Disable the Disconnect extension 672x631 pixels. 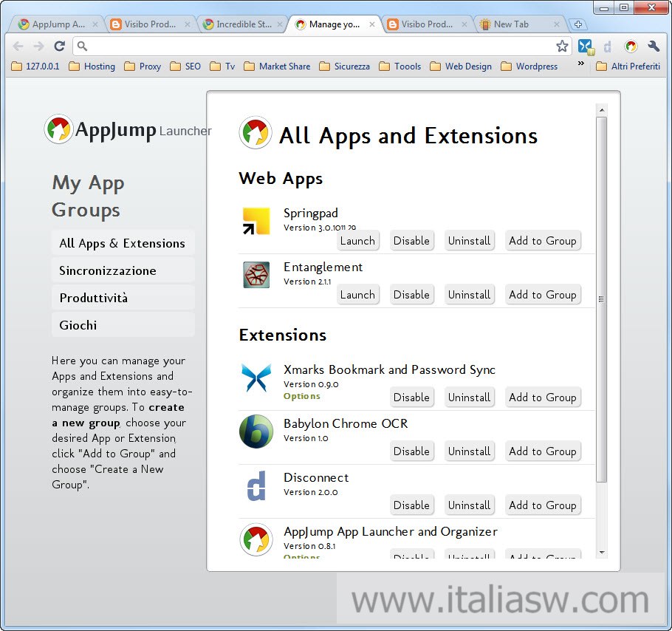click(411, 505)
